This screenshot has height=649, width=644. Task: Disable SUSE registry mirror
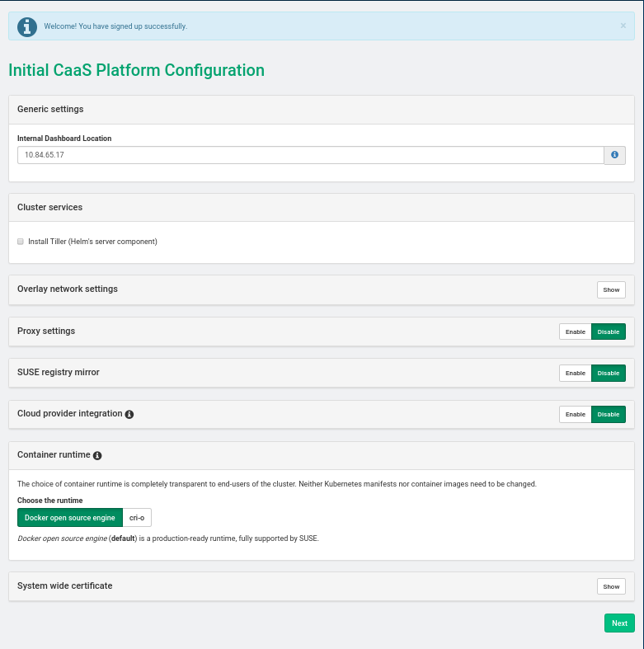[x=609, y=373]
